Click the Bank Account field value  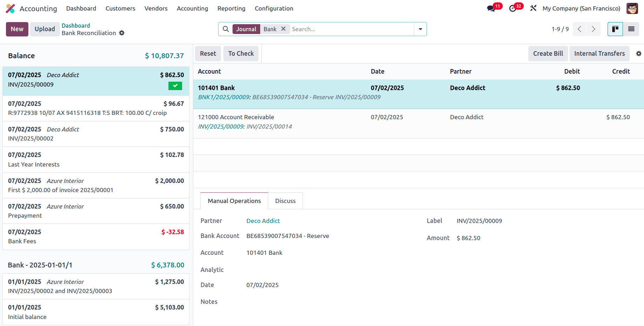point(288,236)
